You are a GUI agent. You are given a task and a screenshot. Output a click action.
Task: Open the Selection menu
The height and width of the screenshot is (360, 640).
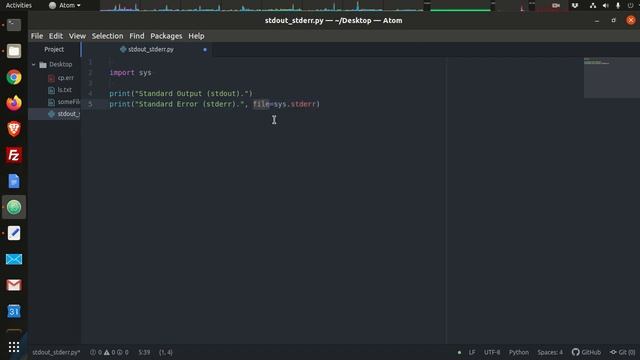click(107, 36)
